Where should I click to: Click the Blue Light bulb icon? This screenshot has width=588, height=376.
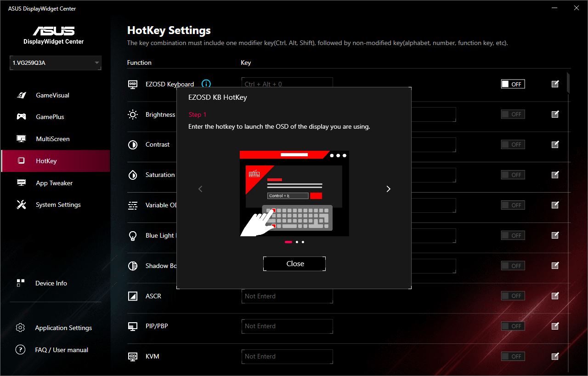133,236
